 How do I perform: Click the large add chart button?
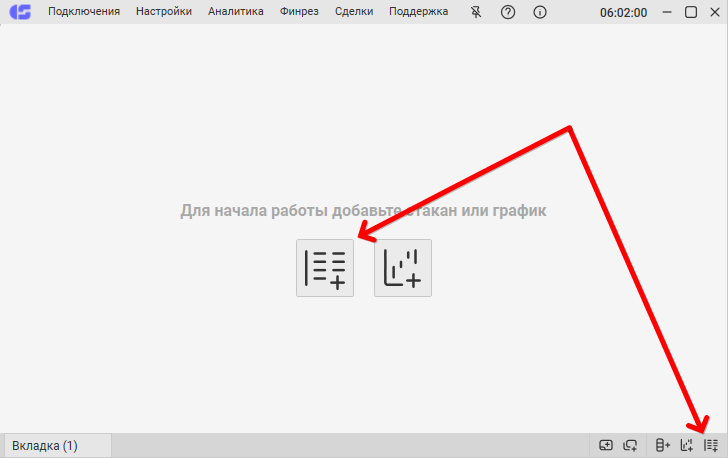403,268
